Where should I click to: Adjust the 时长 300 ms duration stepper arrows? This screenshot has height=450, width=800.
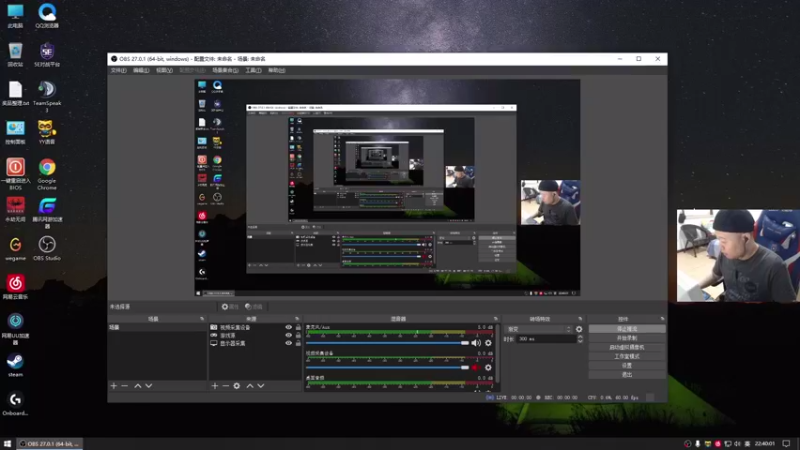pos(580,339)
